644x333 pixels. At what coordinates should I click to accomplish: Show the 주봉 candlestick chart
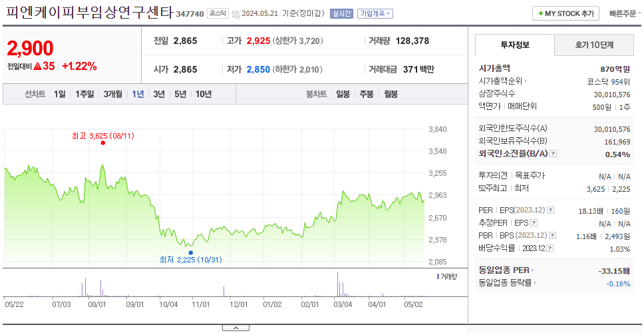pyautogui.click(x=367, y=94)
